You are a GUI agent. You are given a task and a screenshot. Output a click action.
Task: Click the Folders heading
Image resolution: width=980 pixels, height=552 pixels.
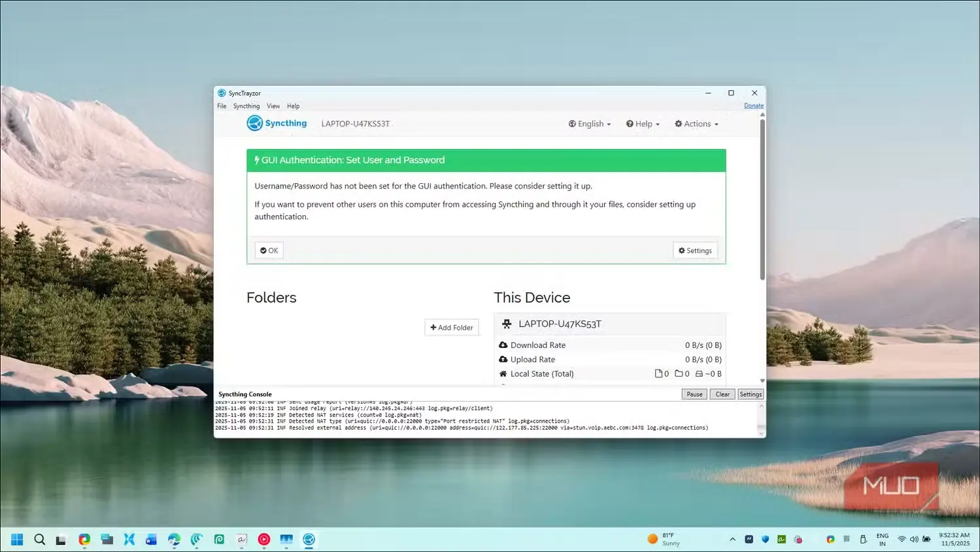[271, 298]
